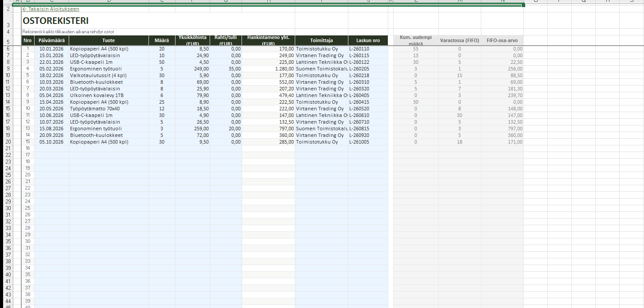Click the 'Kum. uudempi määrä' header
Screen dimensions: 644x308
(x=415, y=40)
